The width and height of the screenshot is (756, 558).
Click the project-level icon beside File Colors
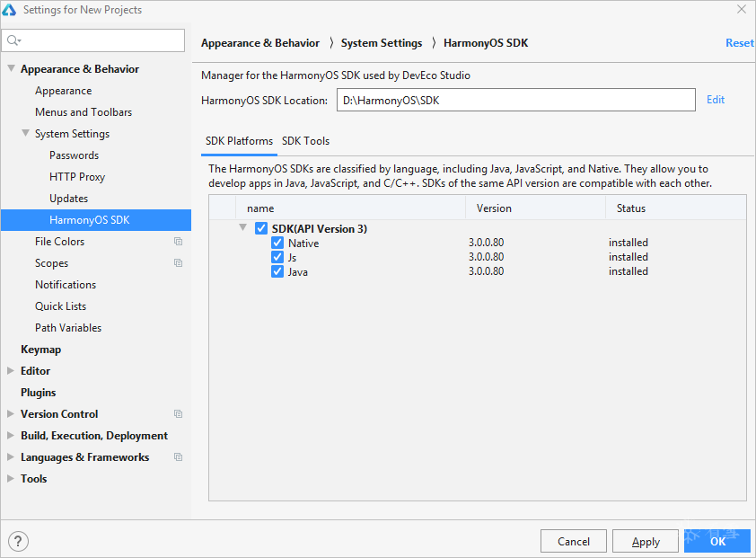point(179,242)
